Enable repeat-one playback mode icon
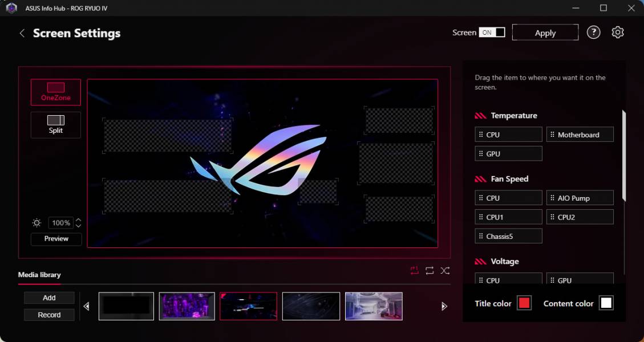The image size is (644, 342). click(x=414, y=271)
